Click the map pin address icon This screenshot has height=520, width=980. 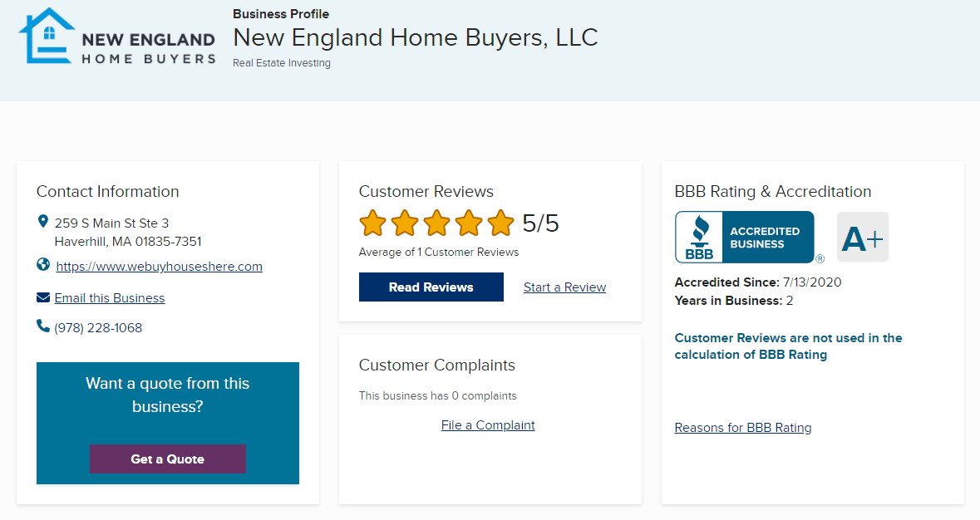[x=43, y=222]
